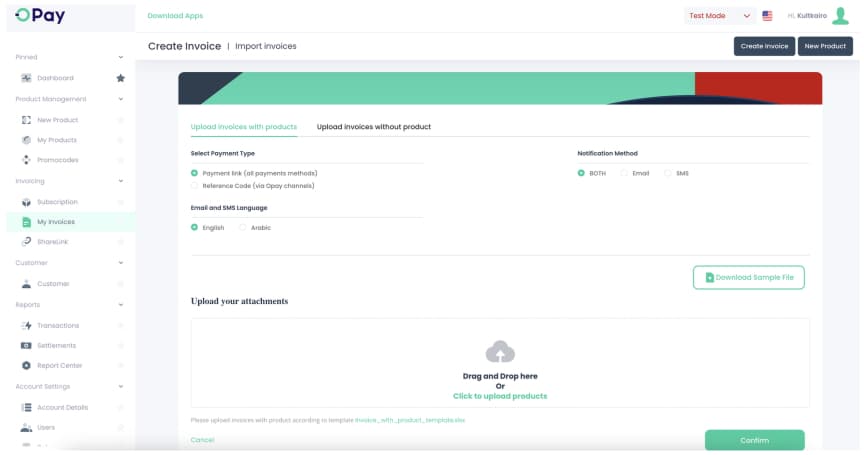Collapse the Reports section
The width and height of the screenshot is (864, 455).
(121, 305)
